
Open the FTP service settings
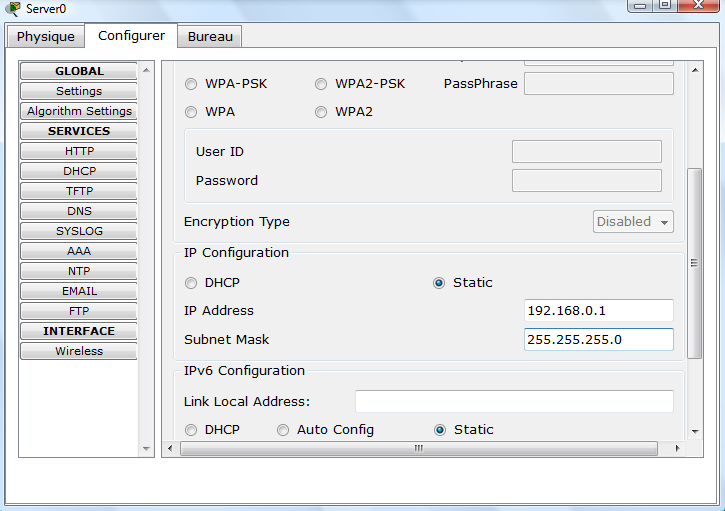point(79,311)
